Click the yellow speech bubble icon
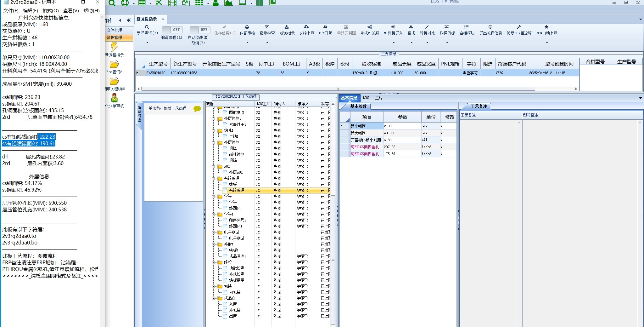The image size is (644, 327). click(x=197, y=109)
